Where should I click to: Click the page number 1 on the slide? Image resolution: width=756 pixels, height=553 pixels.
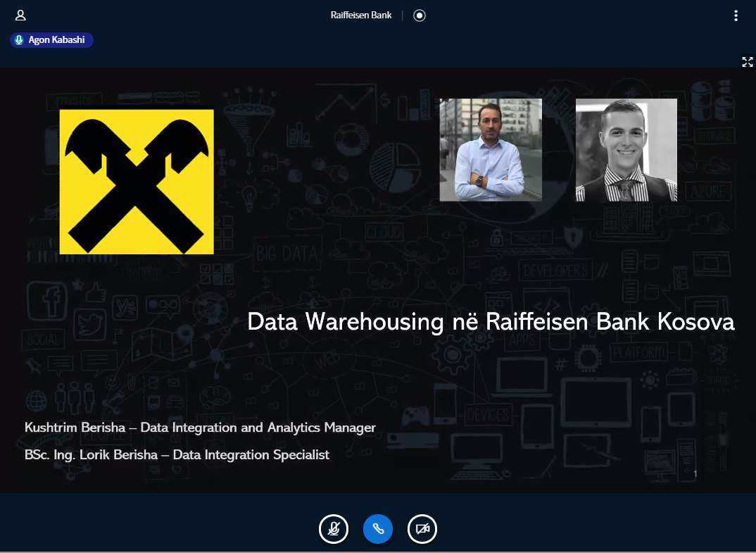(x=695, y=473)
